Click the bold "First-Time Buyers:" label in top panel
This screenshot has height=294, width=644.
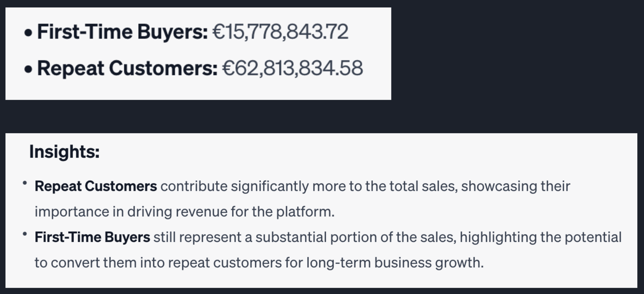122,32
